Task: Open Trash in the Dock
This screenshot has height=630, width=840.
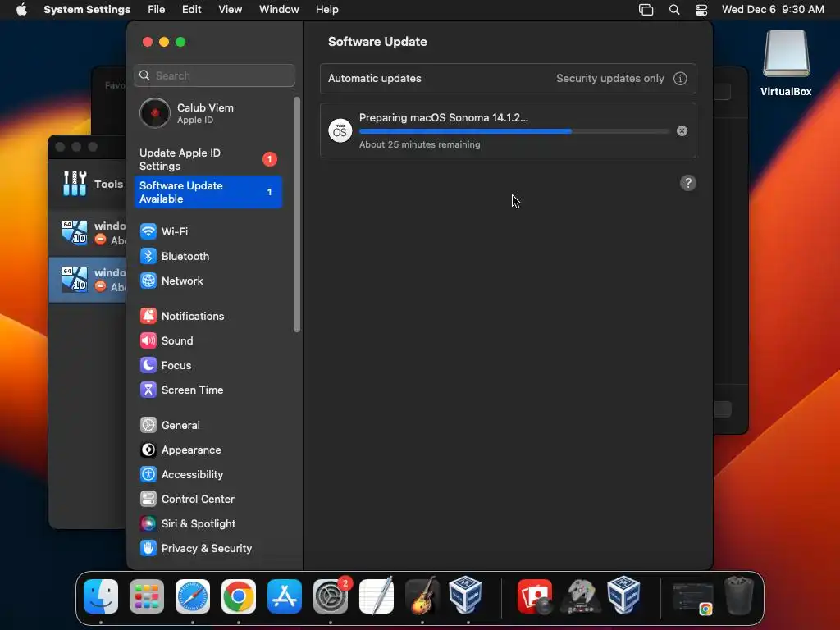Action: 739,596
